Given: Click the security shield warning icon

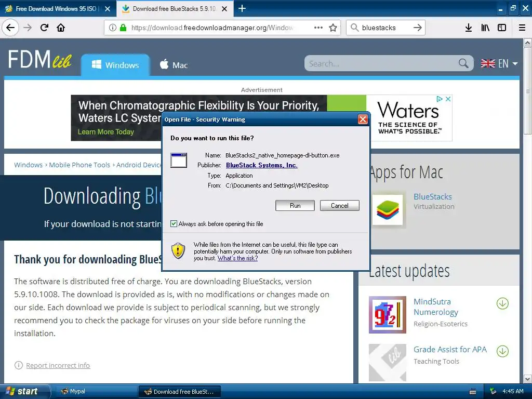Looking at the screenshot, I should [178, 251].
